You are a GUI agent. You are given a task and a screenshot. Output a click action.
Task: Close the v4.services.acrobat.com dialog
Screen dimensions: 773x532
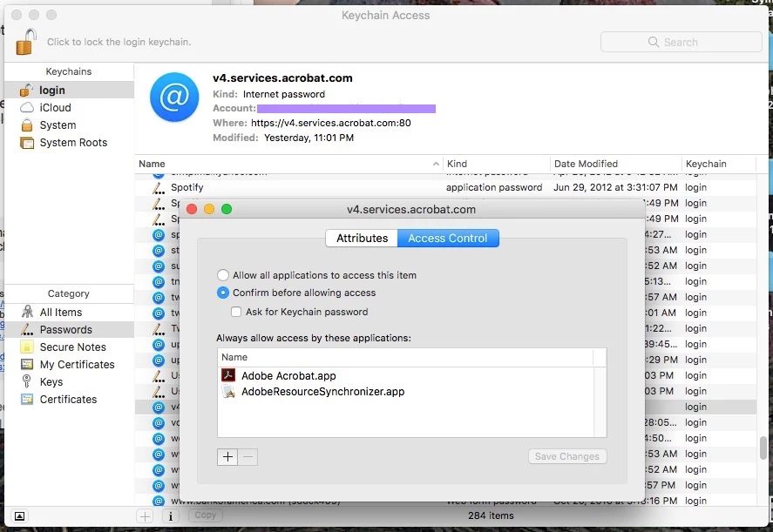pyautogui.click(x=192, y=209)
